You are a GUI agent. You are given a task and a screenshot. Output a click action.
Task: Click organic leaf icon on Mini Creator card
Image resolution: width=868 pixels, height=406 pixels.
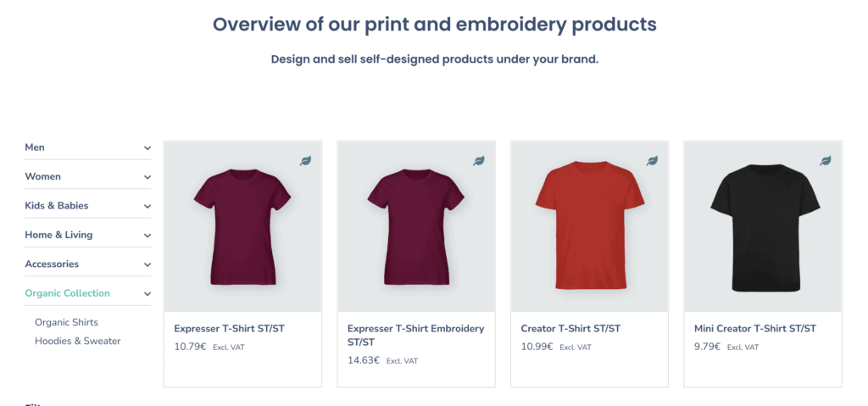826,161
